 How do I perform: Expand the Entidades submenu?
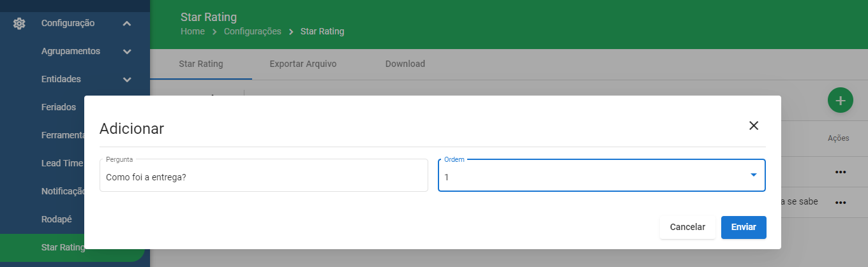tap(127, 80)
